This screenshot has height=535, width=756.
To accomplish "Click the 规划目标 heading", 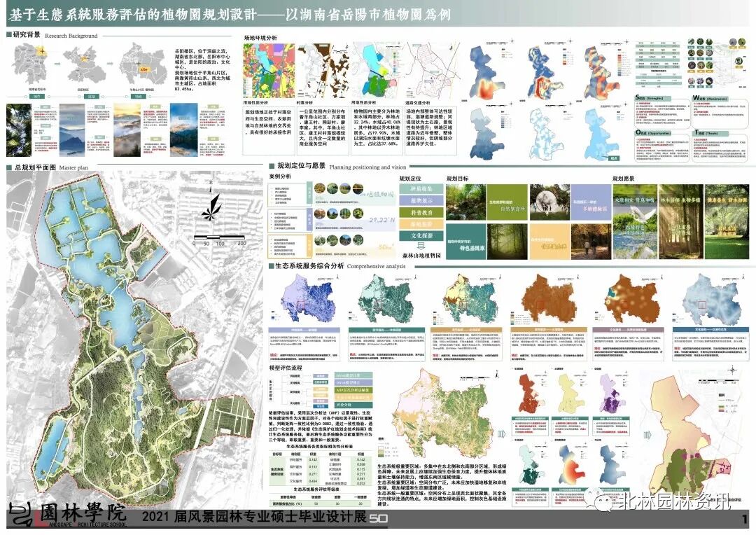I will pyautogui.click(x=457, y=179).
